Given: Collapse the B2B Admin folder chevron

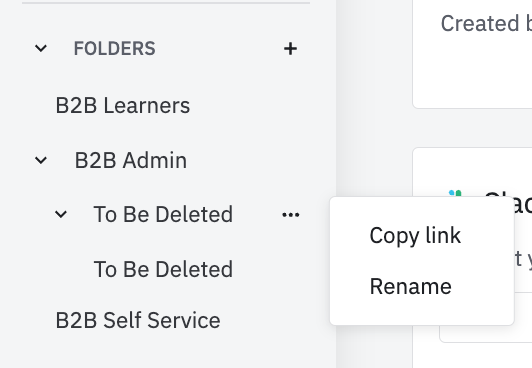Looking at the screenshot, I should 41,160.
